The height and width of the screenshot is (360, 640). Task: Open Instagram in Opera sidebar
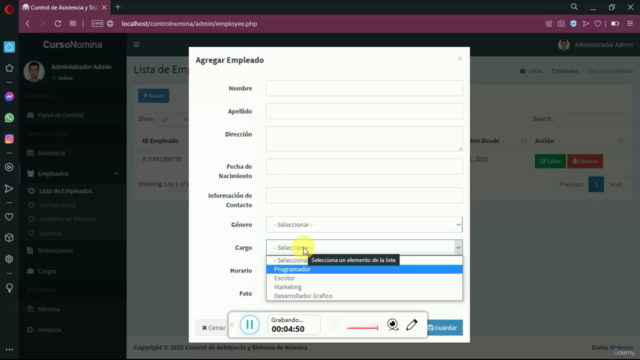tap(9, 139)
